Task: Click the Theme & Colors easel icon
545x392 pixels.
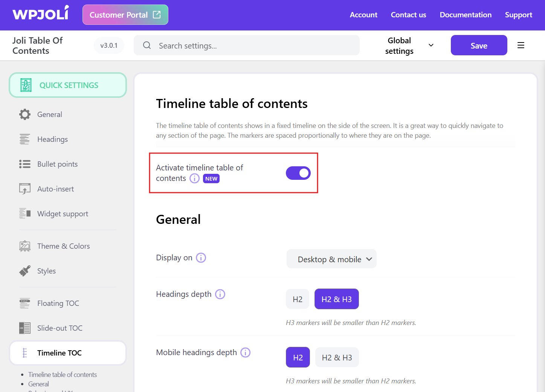Action: coord(25,246)
